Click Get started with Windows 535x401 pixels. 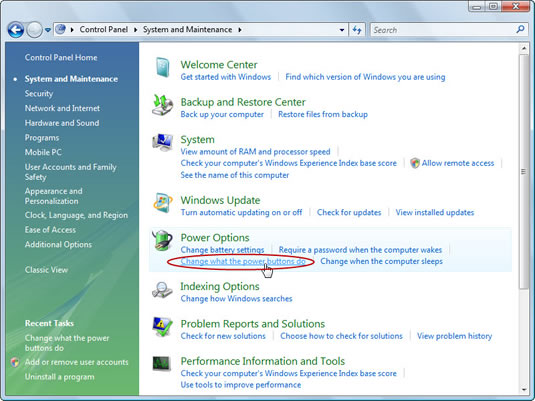click(226, 77)
